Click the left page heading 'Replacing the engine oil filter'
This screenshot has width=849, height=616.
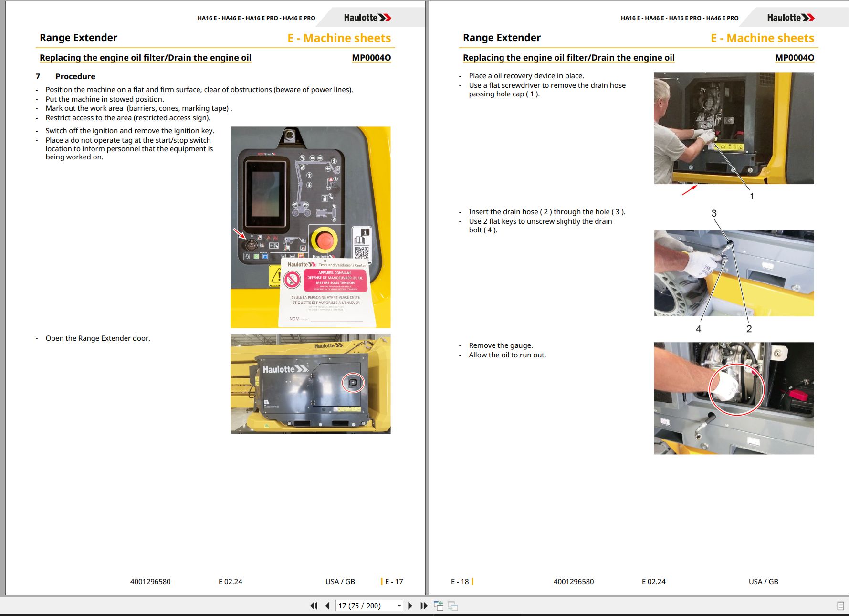coord(146,58)
